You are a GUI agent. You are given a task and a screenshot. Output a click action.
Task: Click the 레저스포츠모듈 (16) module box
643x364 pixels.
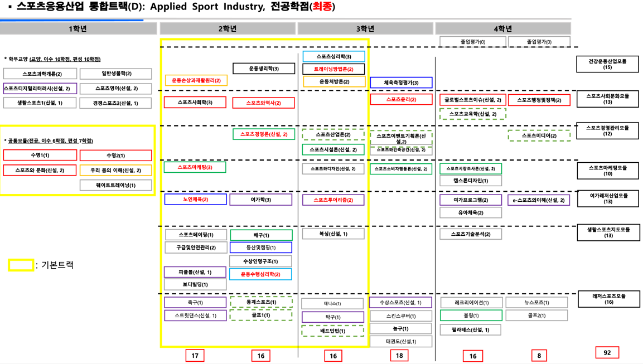[x=607, y=299]
